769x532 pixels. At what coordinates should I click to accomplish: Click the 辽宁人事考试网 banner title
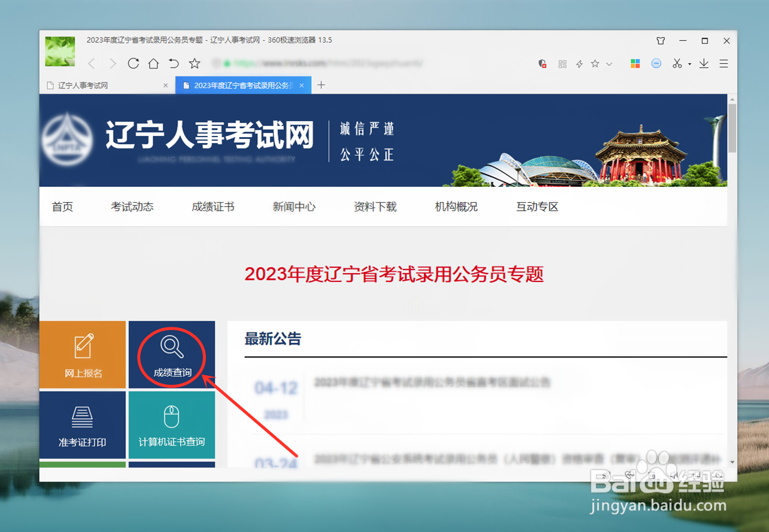pyautogui.click(x=210, y=135)
